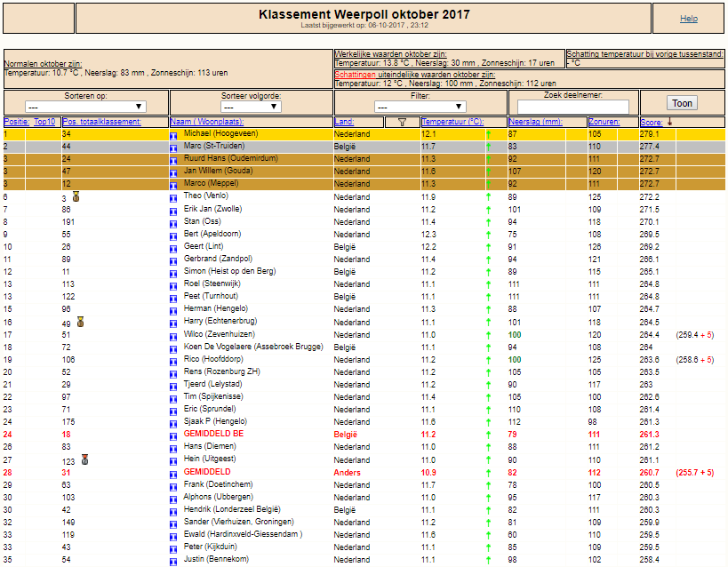Click the blue info icon for Justin (Bennekom)

[x=173, y=562]
